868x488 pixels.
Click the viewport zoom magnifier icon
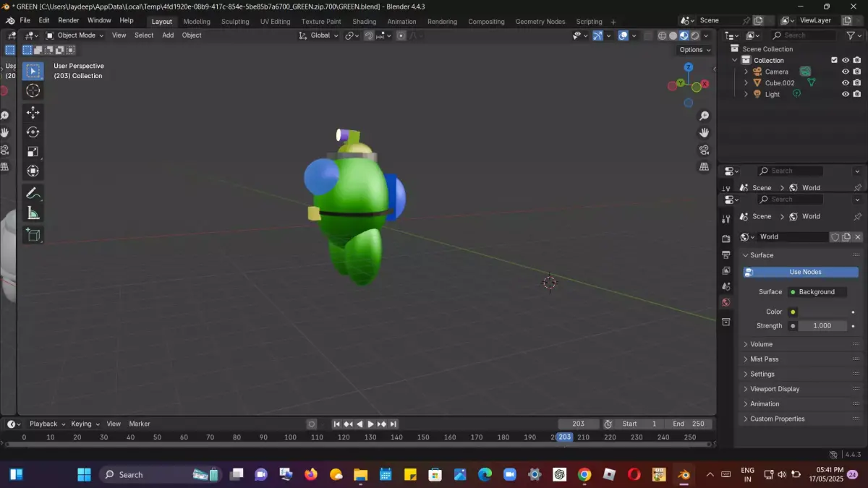point(704,116)
